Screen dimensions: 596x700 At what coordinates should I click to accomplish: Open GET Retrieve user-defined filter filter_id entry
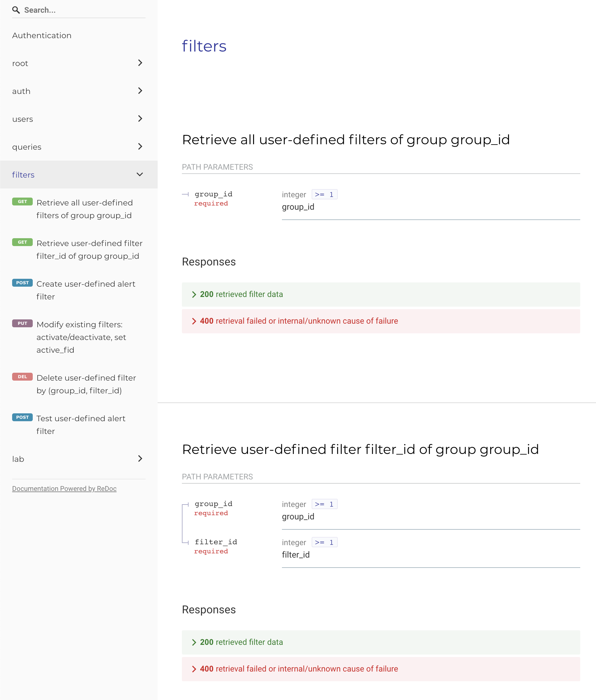[79, 249]
